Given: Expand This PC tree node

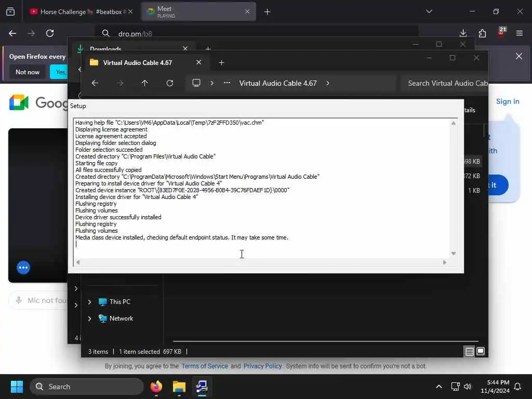Looking at the screenshot, I should click(89, 302).
